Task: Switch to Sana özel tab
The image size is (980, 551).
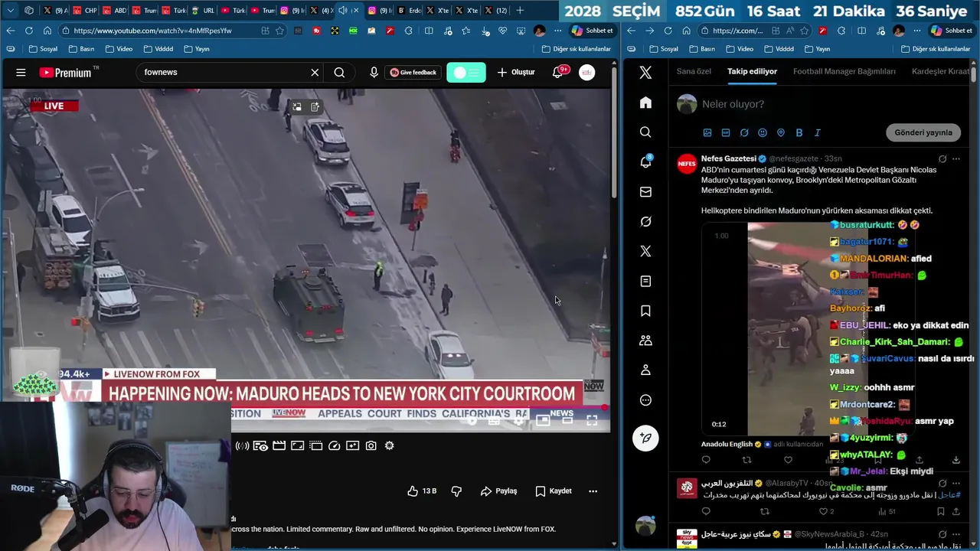Action: pyautogui.click(x=694, y=71)
